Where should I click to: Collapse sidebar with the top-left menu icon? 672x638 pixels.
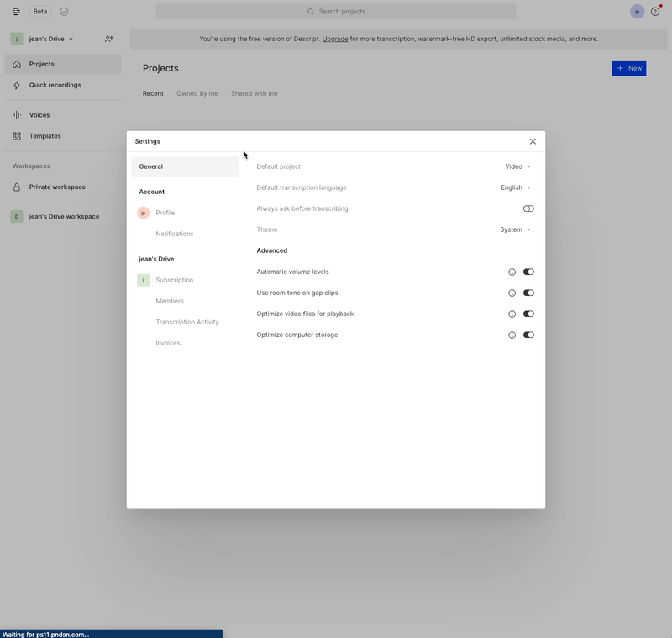pos(17,12)
